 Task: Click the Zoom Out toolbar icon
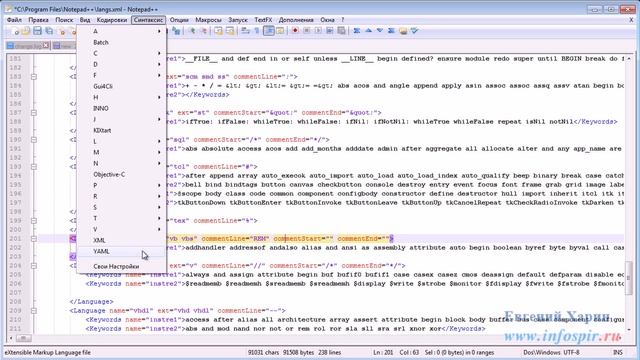pyautogui.click(x=203, y=31)
